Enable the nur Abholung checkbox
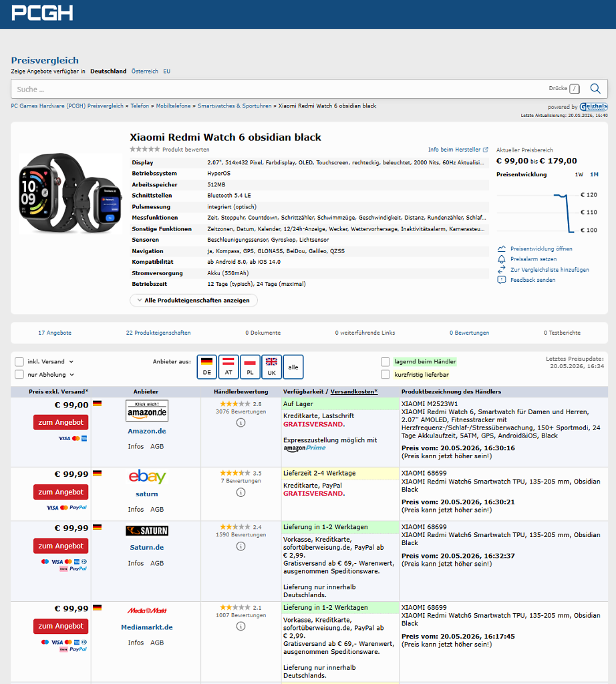 19,374
